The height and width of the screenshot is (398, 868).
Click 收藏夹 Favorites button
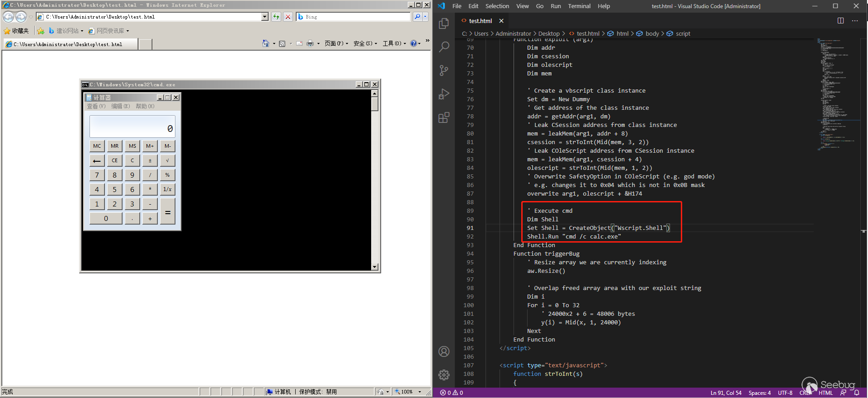[16, 31]
